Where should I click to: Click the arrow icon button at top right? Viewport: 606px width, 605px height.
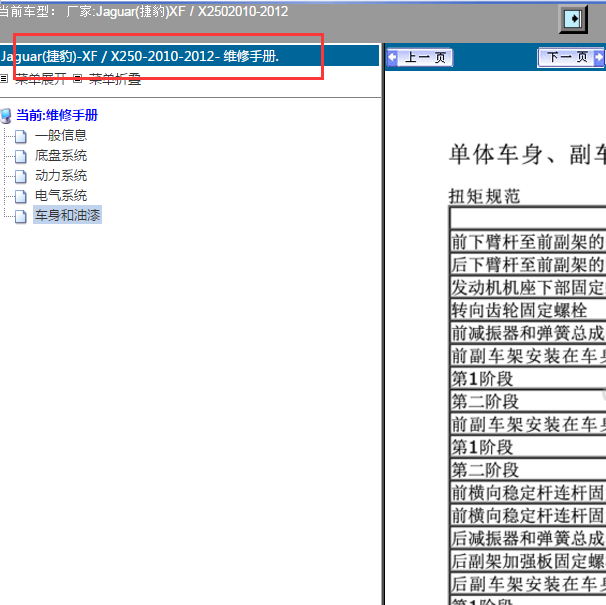pyautogui.click(x=573, y=19)
